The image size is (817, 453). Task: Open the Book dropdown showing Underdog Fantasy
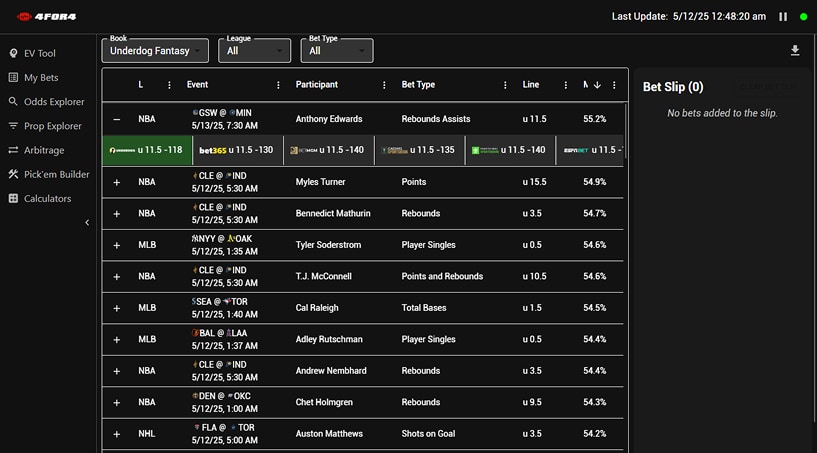(x=155, y=51)
